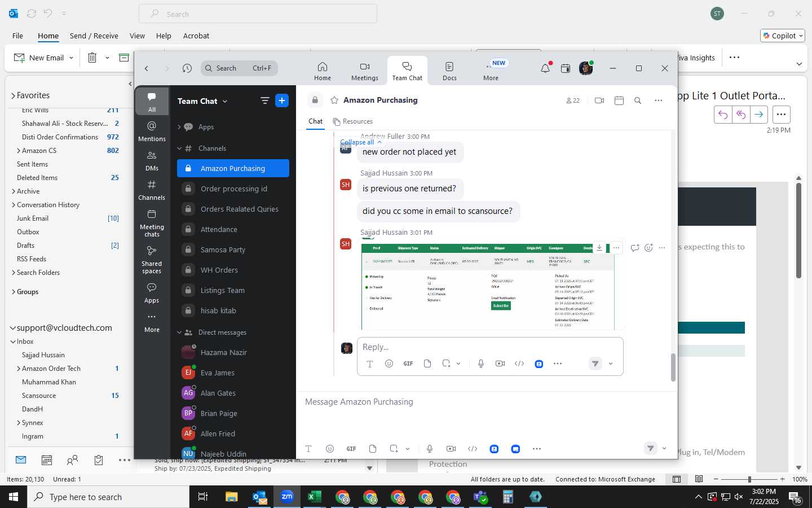Click the Zoom profile avatar picture

click(586, 68)
